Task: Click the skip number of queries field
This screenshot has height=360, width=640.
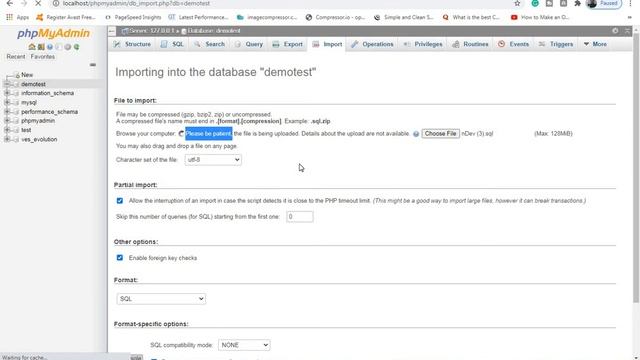Action: [x=300, y=217]
